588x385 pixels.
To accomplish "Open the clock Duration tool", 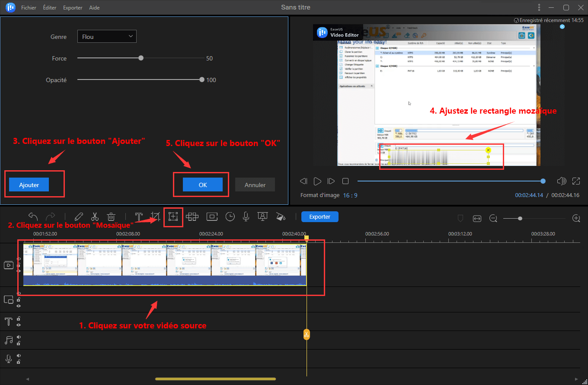I will pos(230,217).
